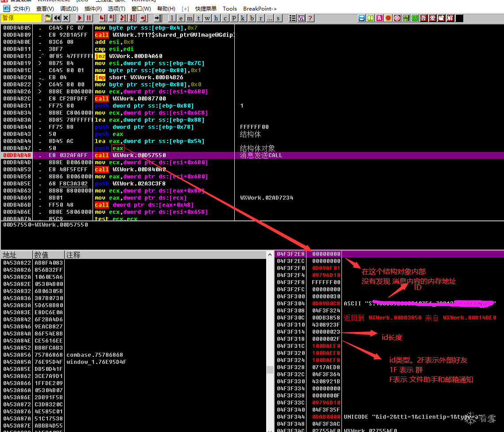Click the dump pane scroll-up arrow
Viewport: 504px width, 432px height.
pos(270,255)
